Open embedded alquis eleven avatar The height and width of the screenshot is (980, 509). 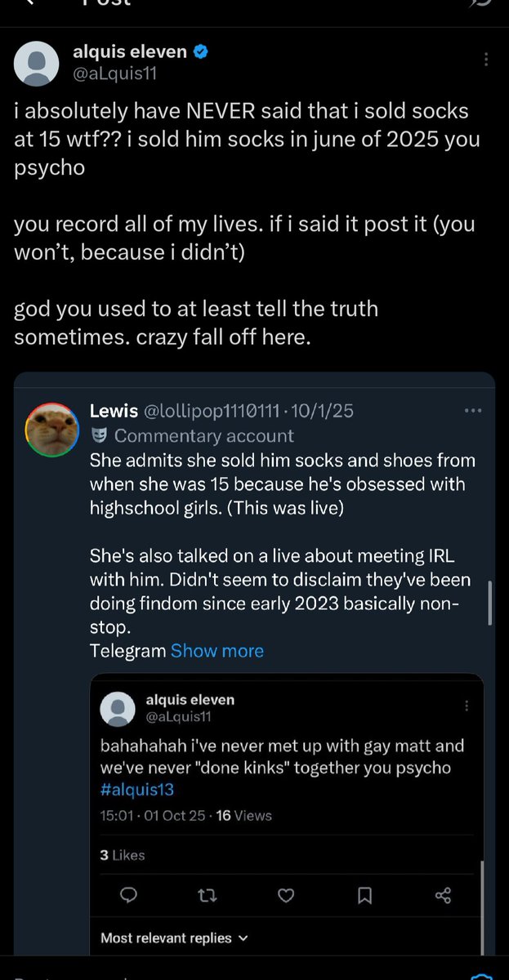coord(118,708)
